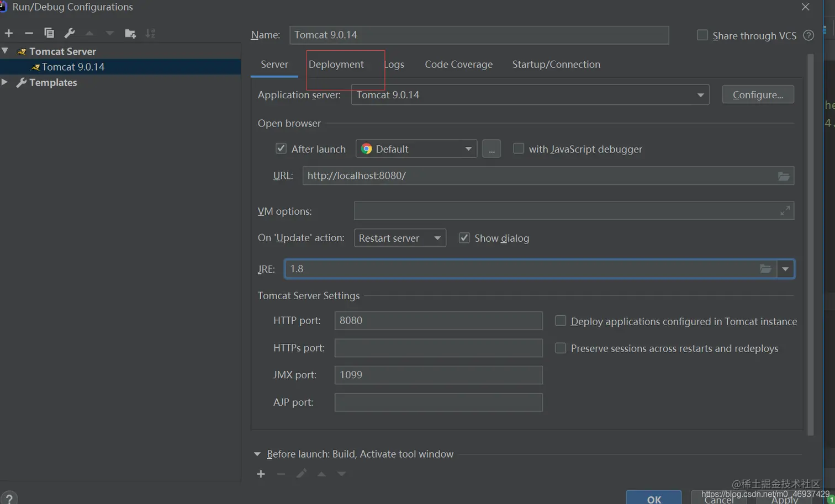Toggle the Show dialog checkbox

[464, 238]
